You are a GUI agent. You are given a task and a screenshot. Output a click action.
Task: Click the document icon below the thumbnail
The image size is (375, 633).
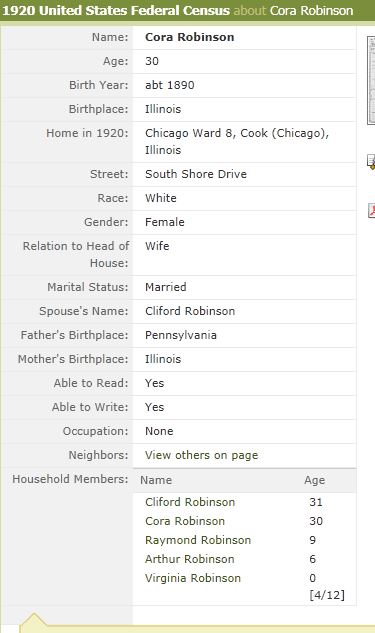point(371,162)
